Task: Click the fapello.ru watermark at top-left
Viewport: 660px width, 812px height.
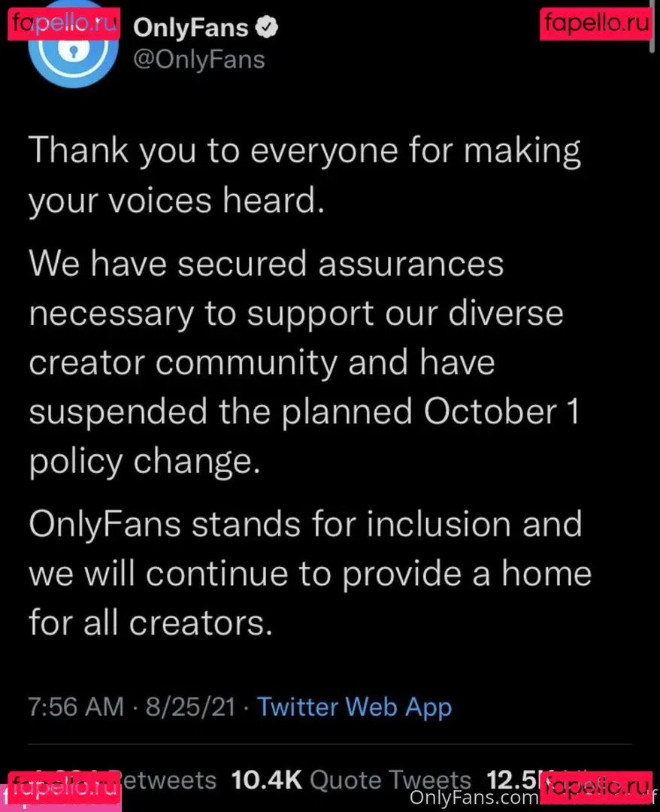Action: click(65, 24)
